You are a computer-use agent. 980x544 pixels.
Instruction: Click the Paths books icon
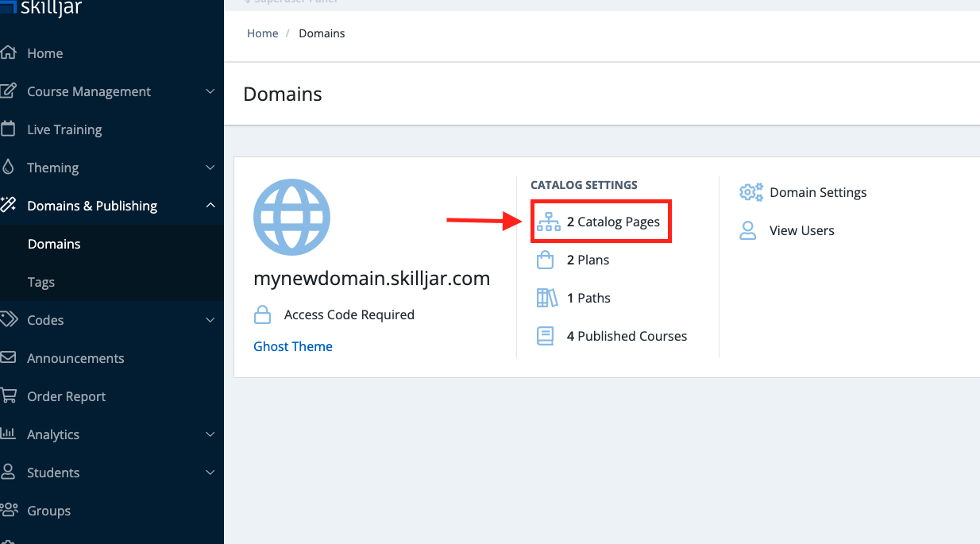[x=546, y=298]
